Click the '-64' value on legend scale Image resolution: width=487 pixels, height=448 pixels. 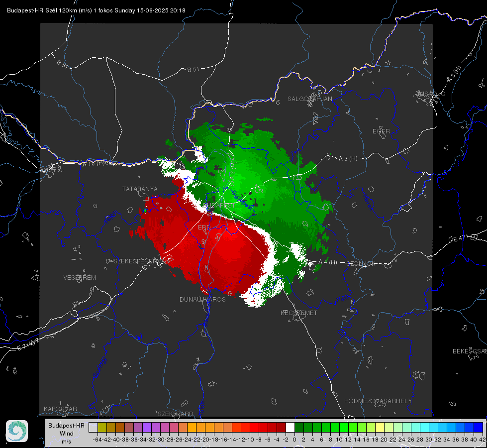[97, 440]
